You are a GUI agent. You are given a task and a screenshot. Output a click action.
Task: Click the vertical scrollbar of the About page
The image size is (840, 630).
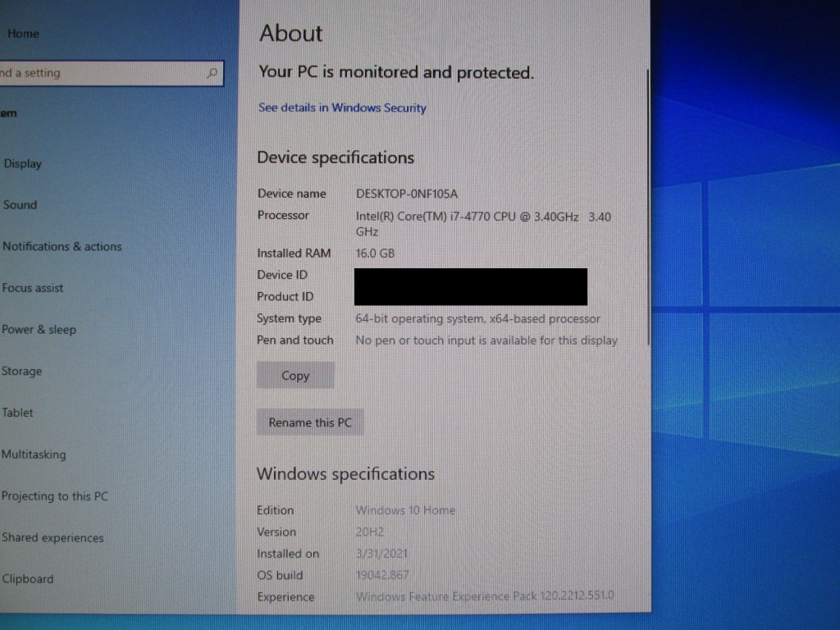tap(648, 205)
